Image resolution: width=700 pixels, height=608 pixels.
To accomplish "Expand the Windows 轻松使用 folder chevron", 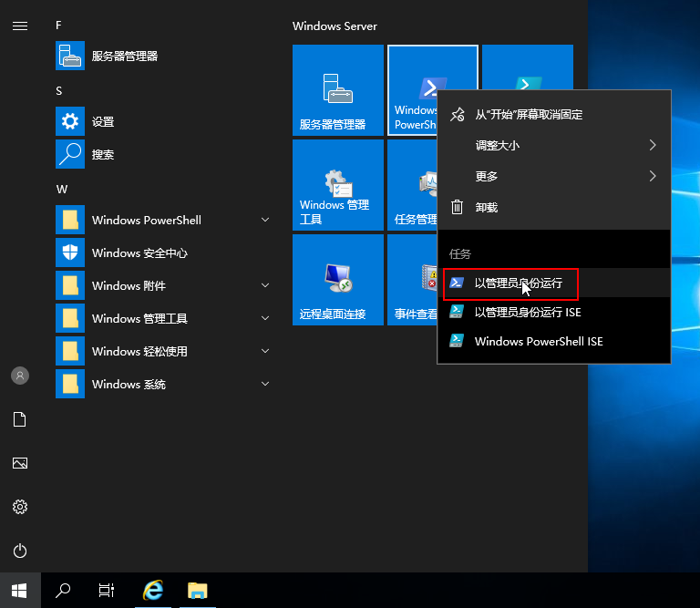I will [x=265, y=351].
